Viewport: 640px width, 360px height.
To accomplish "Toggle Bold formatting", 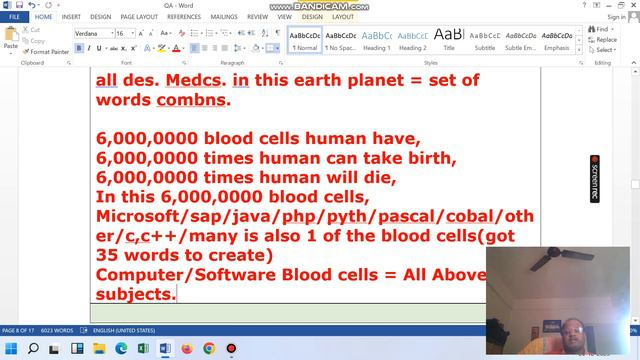I will coord(79,49).
